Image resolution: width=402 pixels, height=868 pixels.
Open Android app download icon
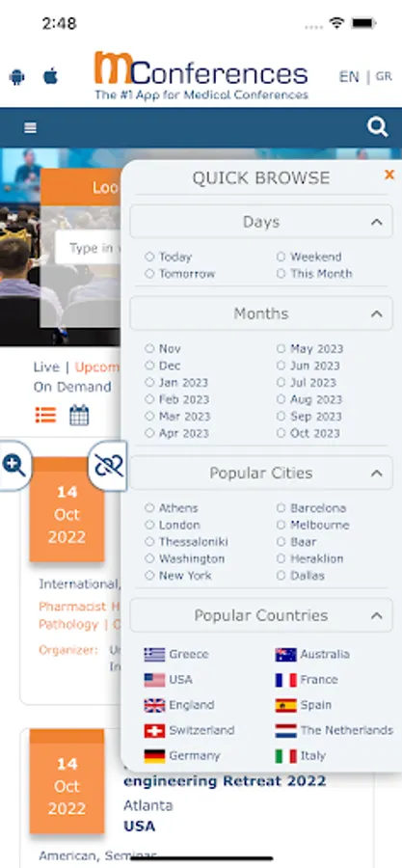click(x=17, y=76)
